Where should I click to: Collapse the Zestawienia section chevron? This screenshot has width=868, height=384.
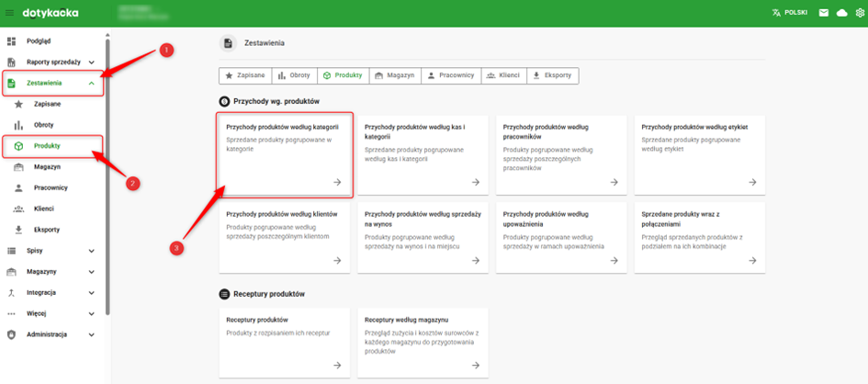click(x=92, y=83)
